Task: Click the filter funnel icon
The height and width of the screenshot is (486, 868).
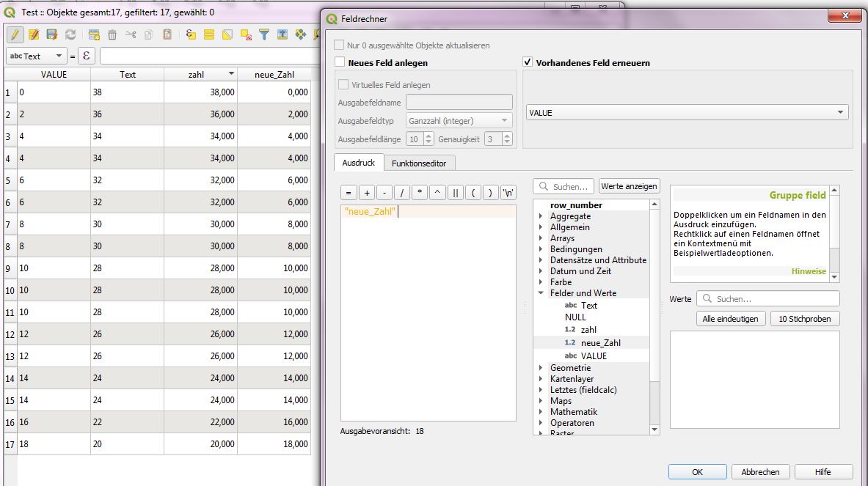Action: point(264,34)
